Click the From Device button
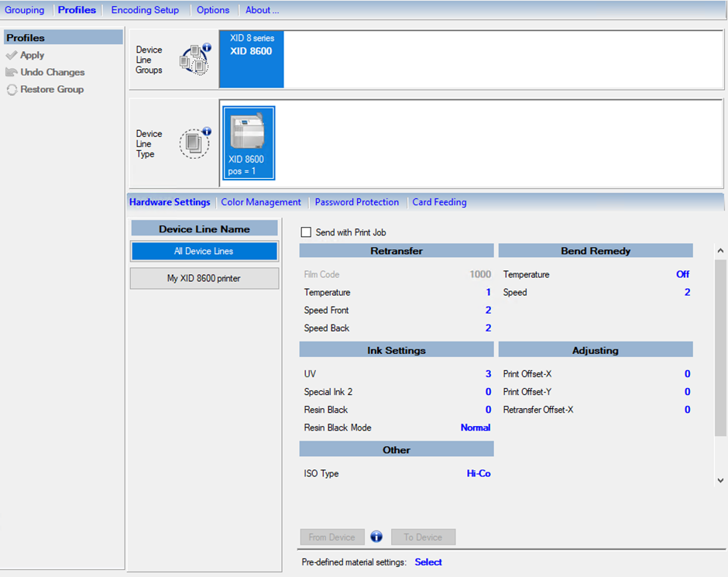The image size is (728, 577). (332, 537)
